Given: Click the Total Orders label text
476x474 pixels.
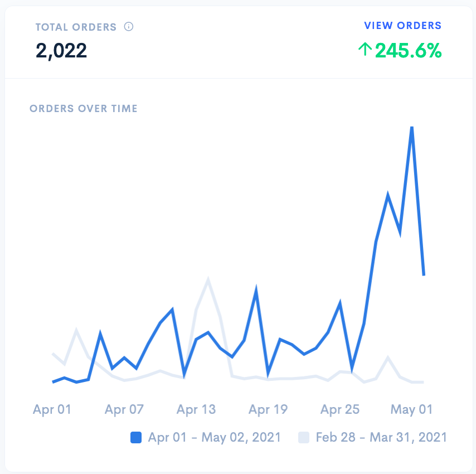Looking at the screenshot, I should (x=76, y=27).
